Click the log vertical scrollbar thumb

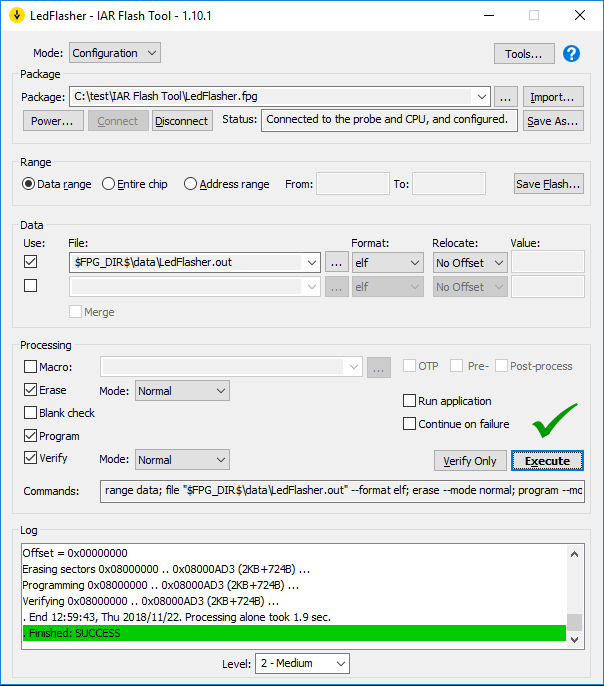pos(574,622)
